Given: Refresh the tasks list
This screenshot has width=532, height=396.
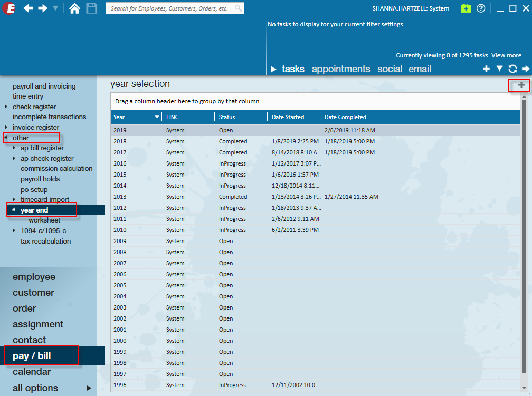Looking at the screenshot, I should (x=512, y=69).
